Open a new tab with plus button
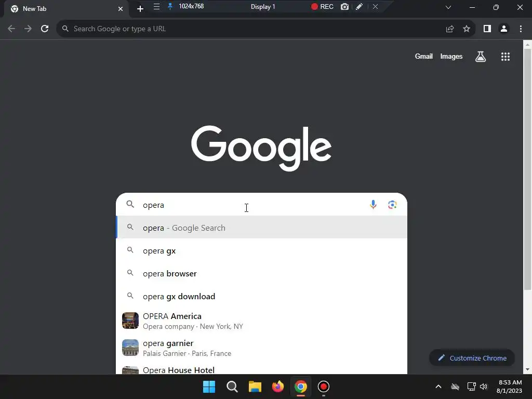Screen dimensions: 532x399 (140, 9)
